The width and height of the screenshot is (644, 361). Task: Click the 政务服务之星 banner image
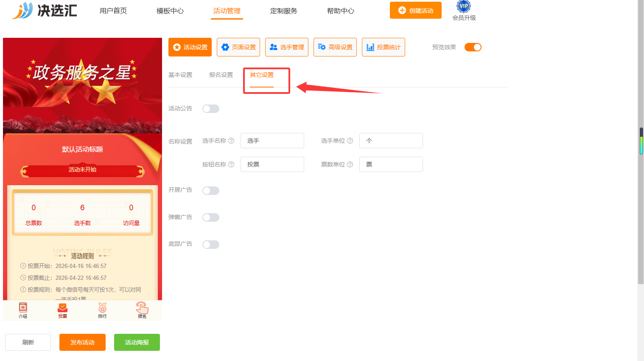click(82, 85)
